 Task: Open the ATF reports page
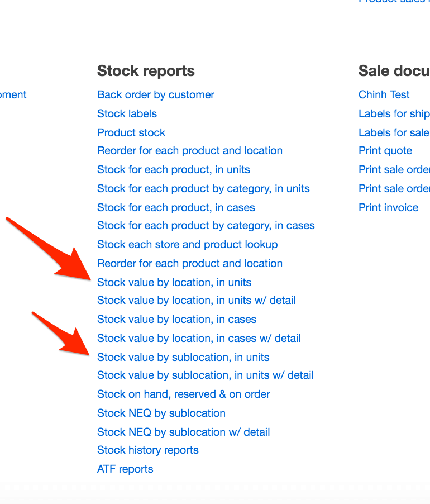(125, 469)
